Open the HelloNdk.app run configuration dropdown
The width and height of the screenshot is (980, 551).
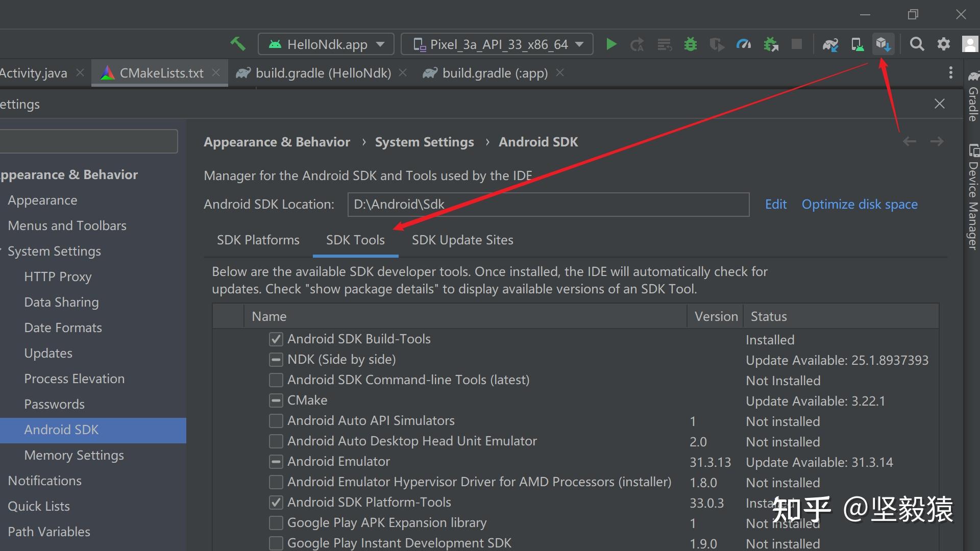[x=326, y=44]
